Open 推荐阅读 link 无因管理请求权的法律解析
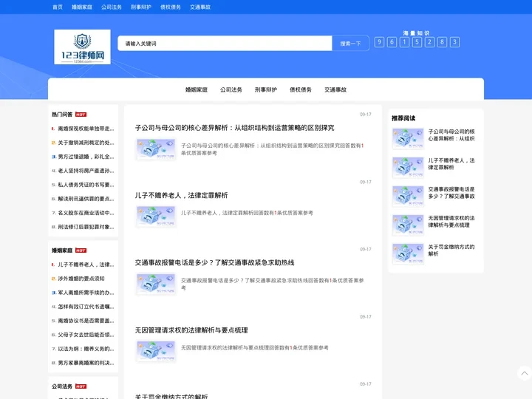The width and height of the screenshot is (532, 399). (451, 222)
